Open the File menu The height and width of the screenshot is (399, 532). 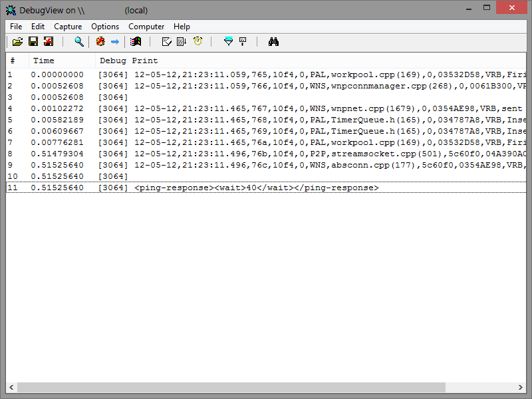pos(16,27)
